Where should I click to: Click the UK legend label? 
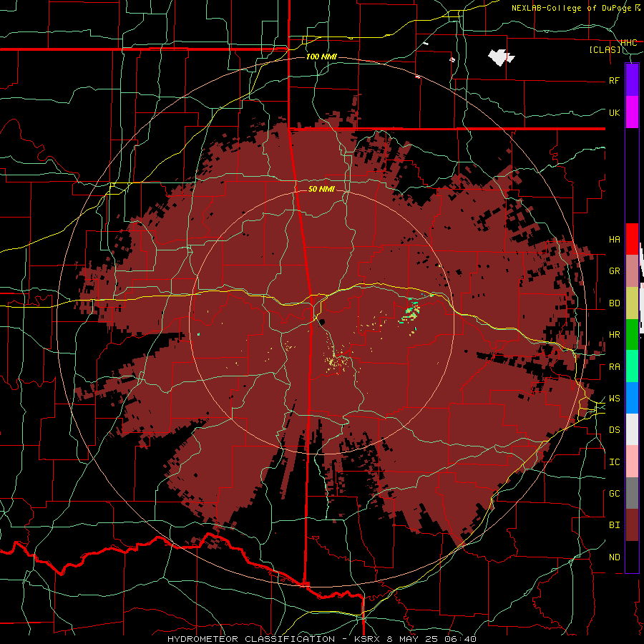(614, 112)
